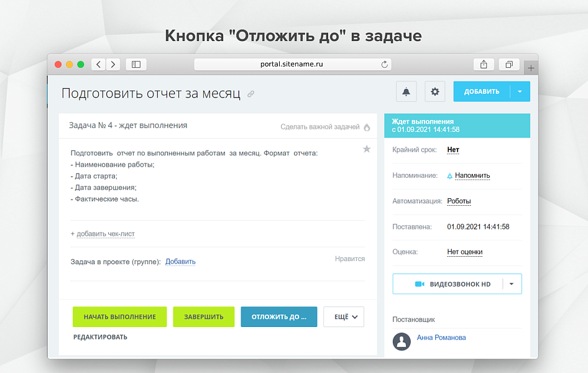Open the Роботы automation link
Screen dimensions: 588x373
[458, 201]
